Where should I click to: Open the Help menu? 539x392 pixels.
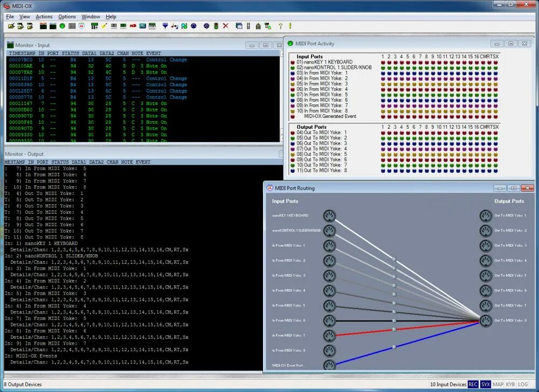(x=110, y=17)
